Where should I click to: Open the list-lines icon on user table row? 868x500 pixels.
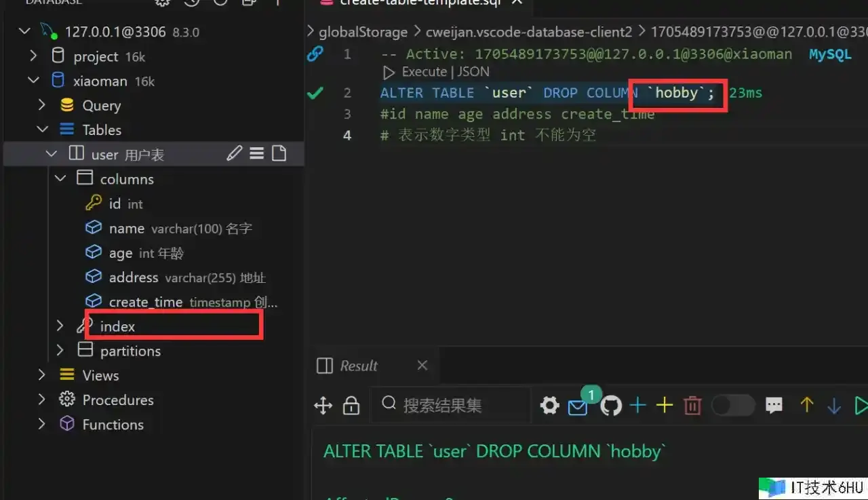[x=257, y=154]
